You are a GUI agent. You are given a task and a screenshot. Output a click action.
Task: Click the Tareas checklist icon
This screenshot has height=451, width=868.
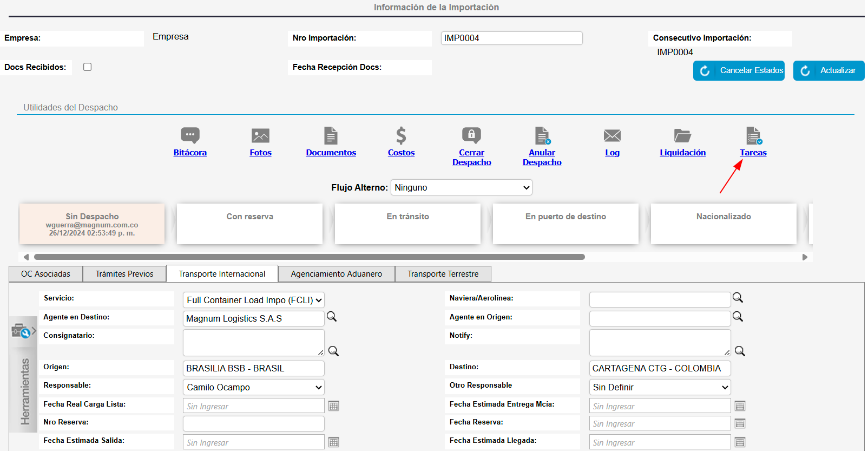tap(753, 135)
